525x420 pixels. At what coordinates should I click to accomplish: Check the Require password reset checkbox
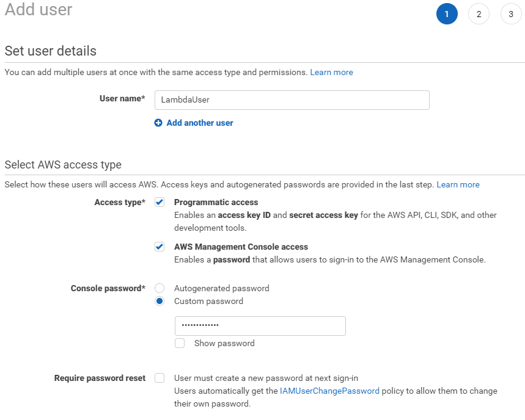(160, 378)
